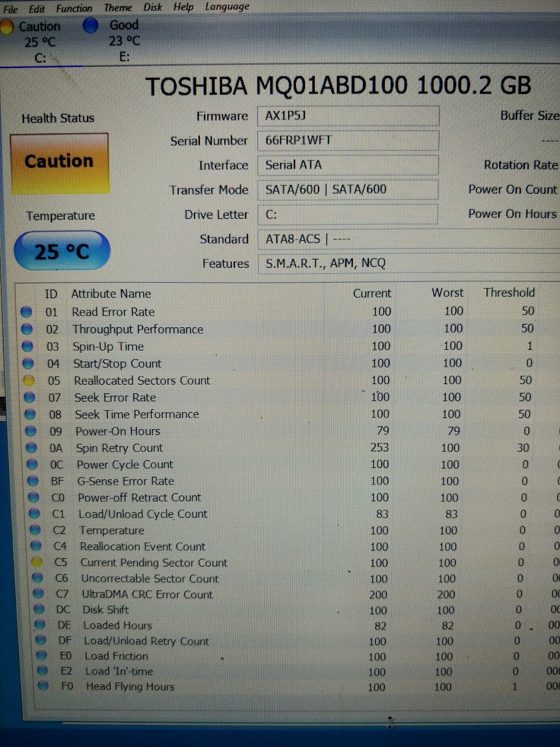Screen dimensions: 560x747
Task: Select the Spin Retry Count attribute name
Action: (x=119, y=448)
